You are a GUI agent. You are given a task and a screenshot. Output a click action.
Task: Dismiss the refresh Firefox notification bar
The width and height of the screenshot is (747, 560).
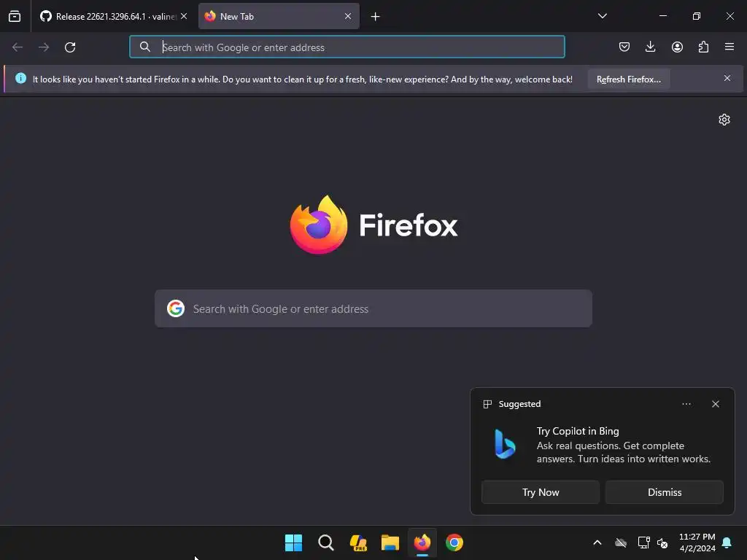[727, 78]
